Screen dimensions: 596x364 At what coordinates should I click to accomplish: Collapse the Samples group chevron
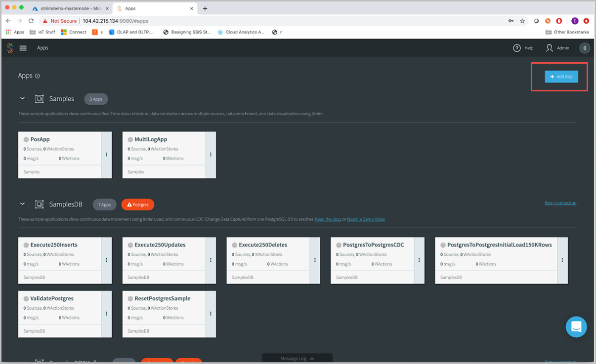pyautogui.click(x=22, y=99)
